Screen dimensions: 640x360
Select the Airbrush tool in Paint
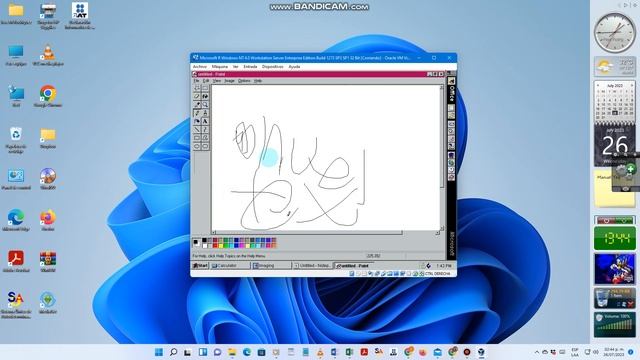(x=197, y=121)
